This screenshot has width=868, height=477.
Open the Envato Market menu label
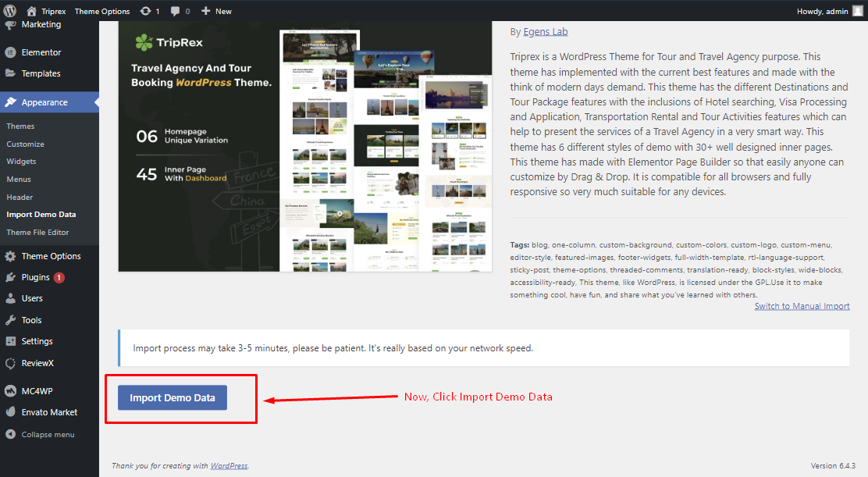[x=49, y=412]
